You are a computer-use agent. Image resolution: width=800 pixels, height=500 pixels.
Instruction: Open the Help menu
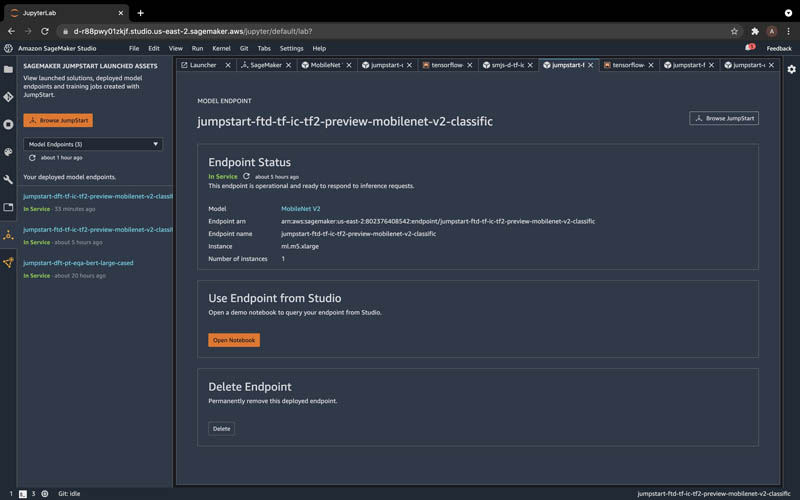point(319,48)
